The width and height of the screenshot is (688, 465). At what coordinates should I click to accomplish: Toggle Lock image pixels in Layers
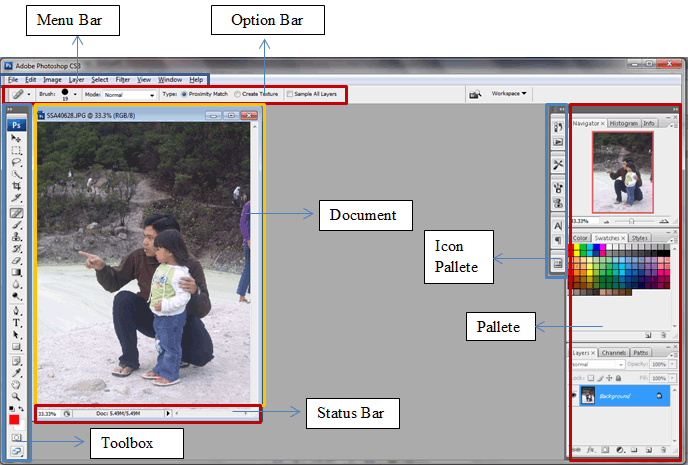click(600, 378)
